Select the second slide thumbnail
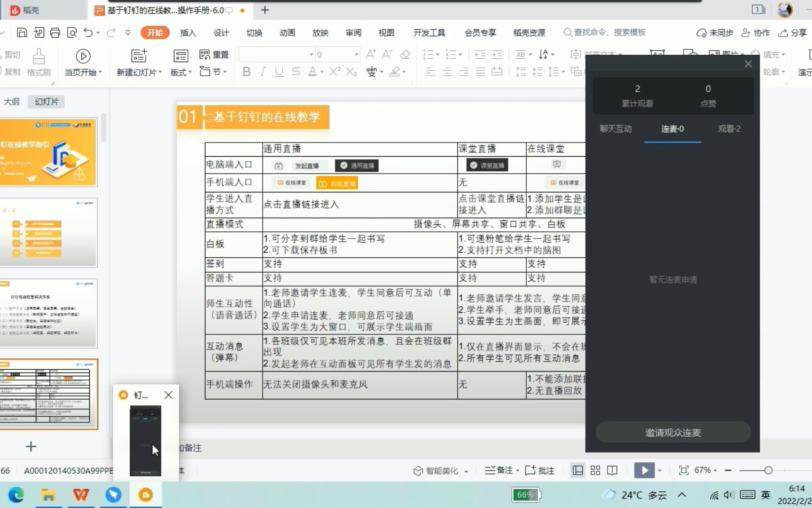The image size is (812, 508). point(48,232)
